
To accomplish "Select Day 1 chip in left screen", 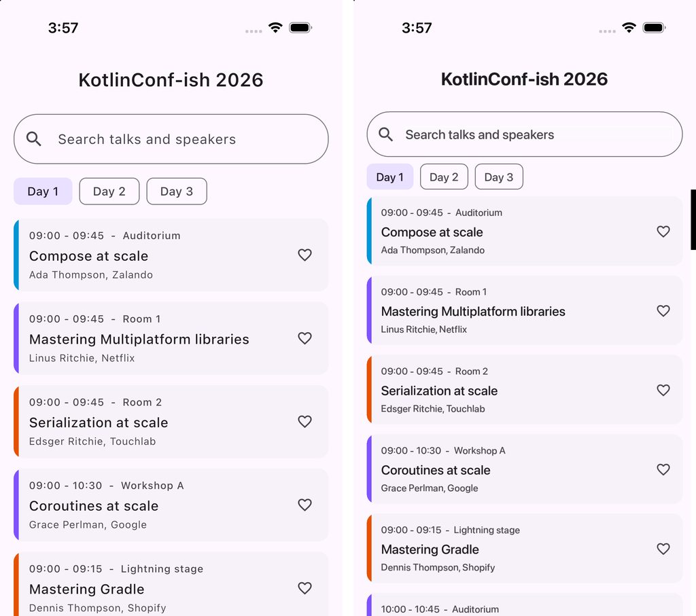I will tap(43, 192).
